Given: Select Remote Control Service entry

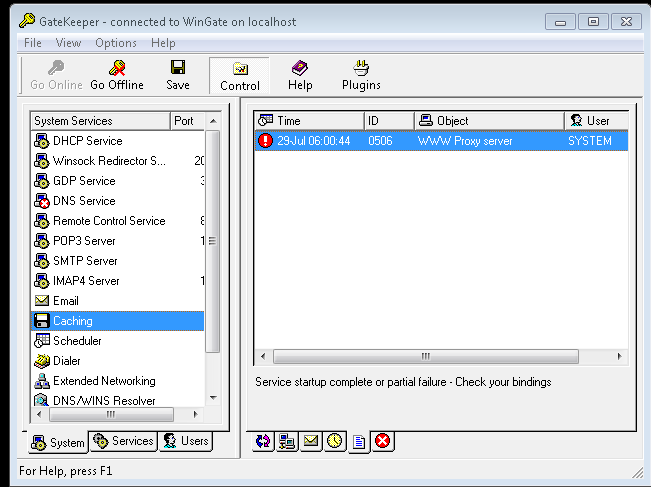Looking at the screenshot, I should [117, 221].
